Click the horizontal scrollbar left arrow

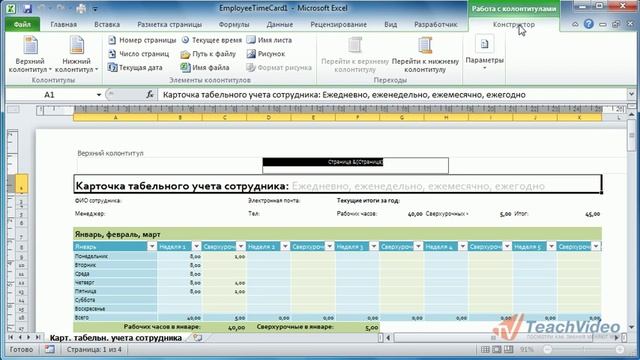[x=389, y=338]
